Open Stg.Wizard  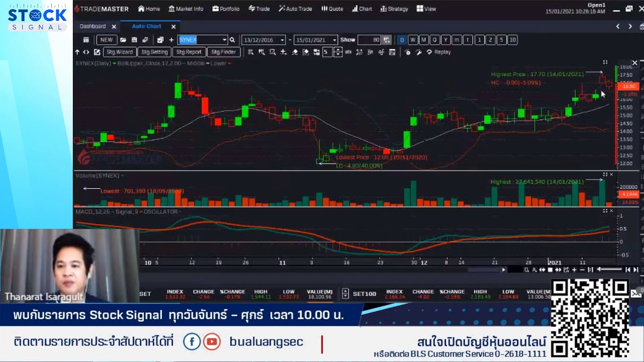pyautogui.click(x=119, y=52)
